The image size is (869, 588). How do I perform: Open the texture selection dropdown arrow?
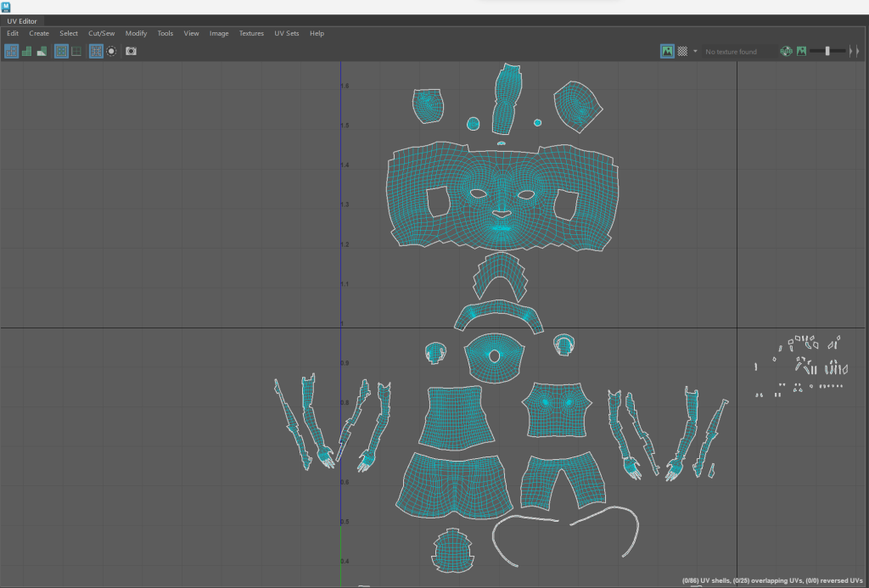click(695, 52)
